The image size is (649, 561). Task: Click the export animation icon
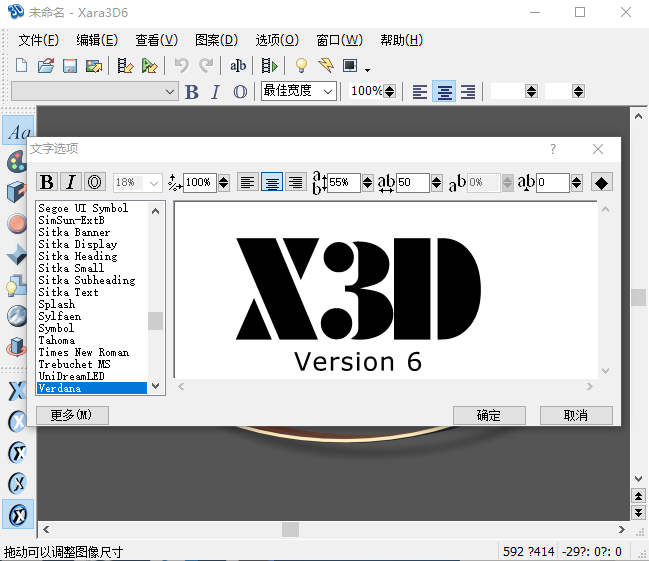(125, 65)
